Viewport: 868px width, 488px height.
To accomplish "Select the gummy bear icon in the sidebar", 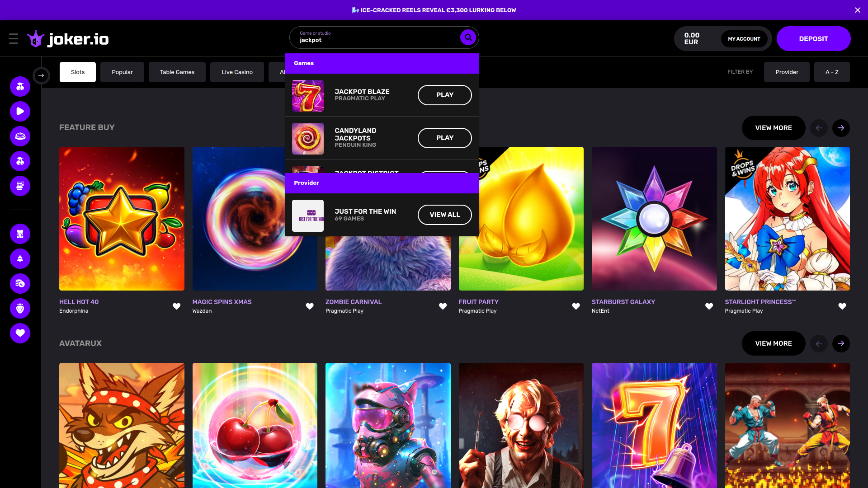I will coord(20,234).
